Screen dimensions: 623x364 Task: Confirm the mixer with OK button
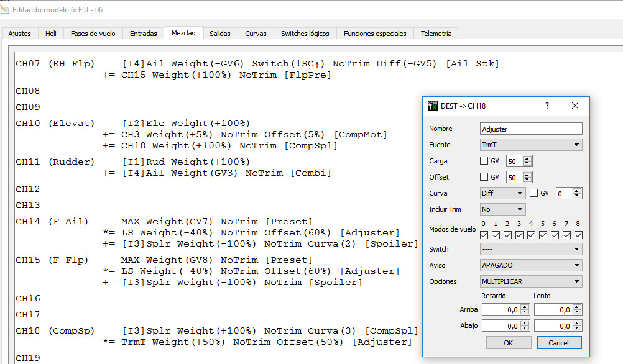[x=508, y=343]
